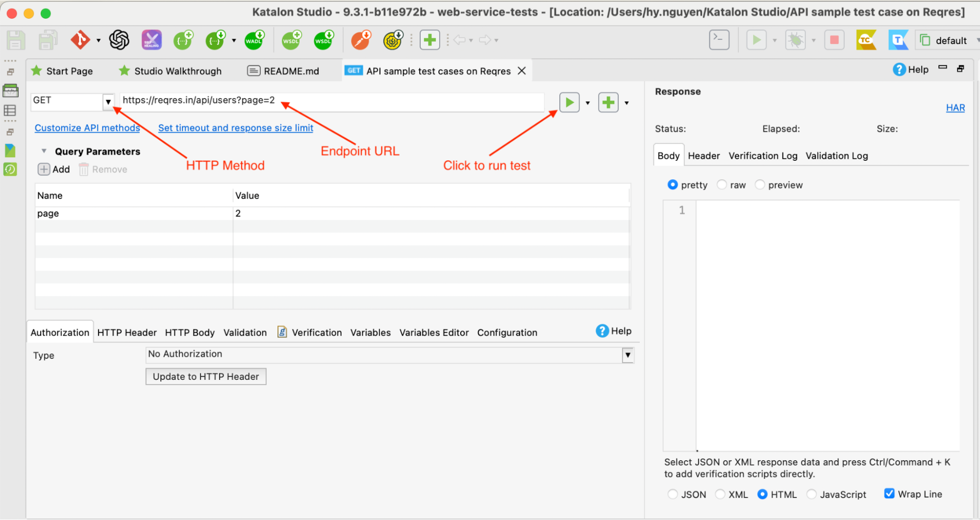Click the import WSDL download icon
Viewport: 980px width, 520px height.
point(324,40)
